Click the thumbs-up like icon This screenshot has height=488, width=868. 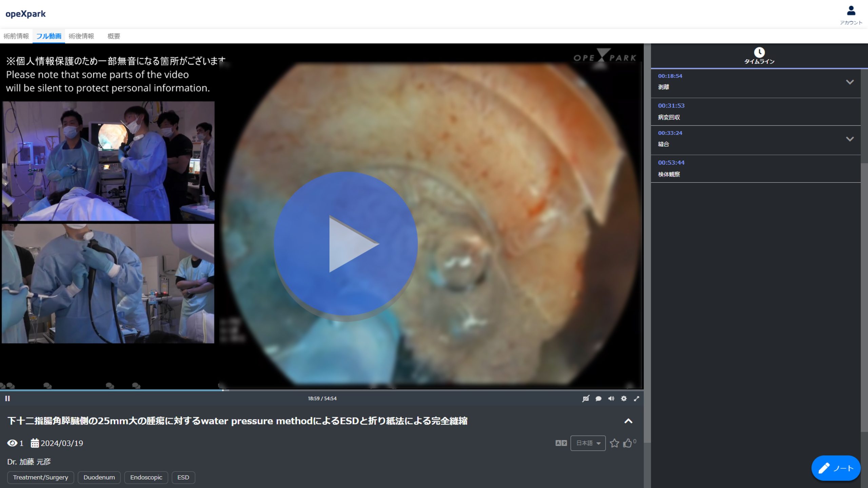pos(627,443)
